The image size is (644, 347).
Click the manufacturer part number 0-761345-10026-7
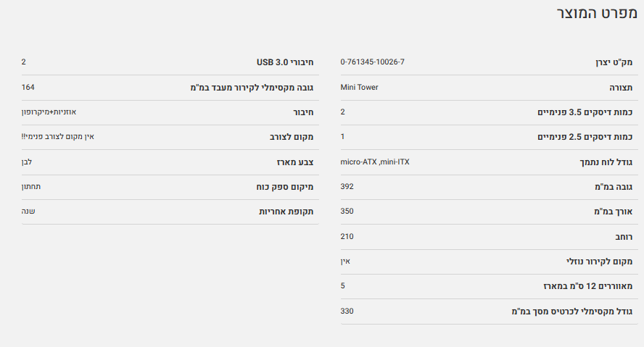pos(372,62)
